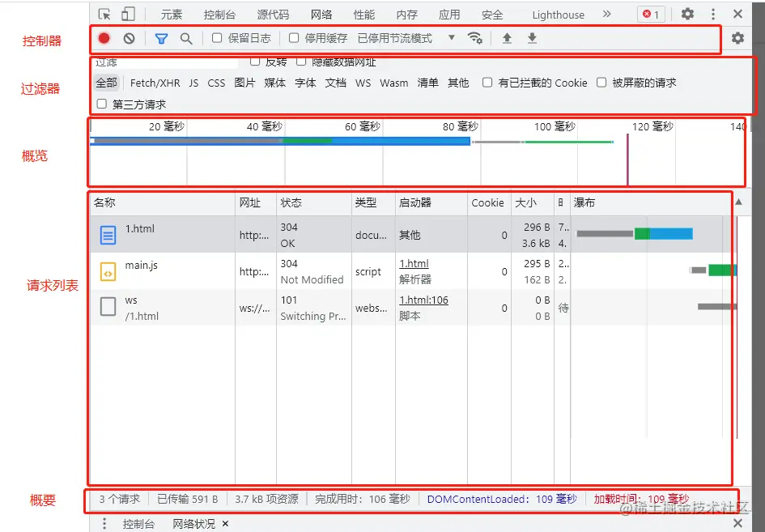Open the bottom drawer three-dot menu
Viewport: 765px width, 532px height.
pyautogui.click(x=104, y=524)
